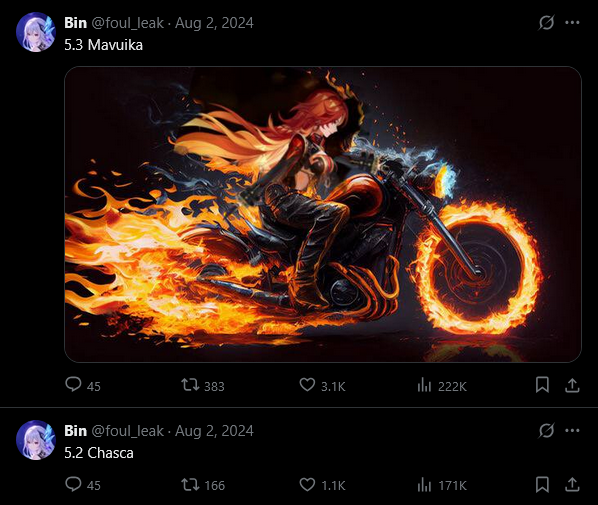Repost the Chasca post with 166 reposts
Screen dimensions: 598x505
(x=203, y=485)
